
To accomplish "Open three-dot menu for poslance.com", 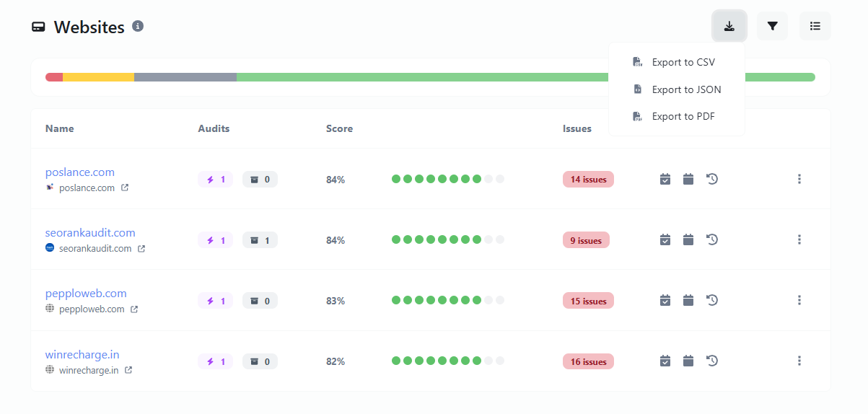I will [x=799, y=179].
